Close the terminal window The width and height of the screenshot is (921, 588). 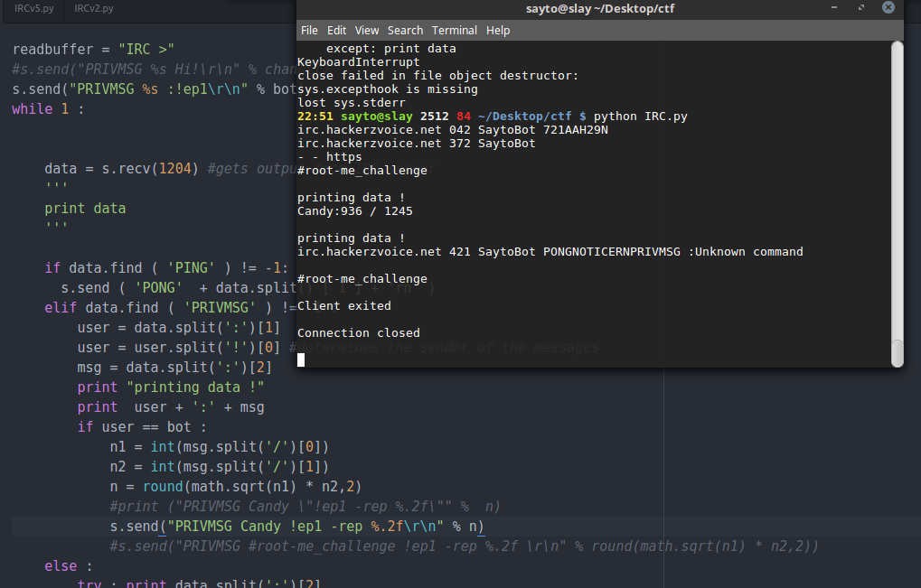tap(888, 7)
